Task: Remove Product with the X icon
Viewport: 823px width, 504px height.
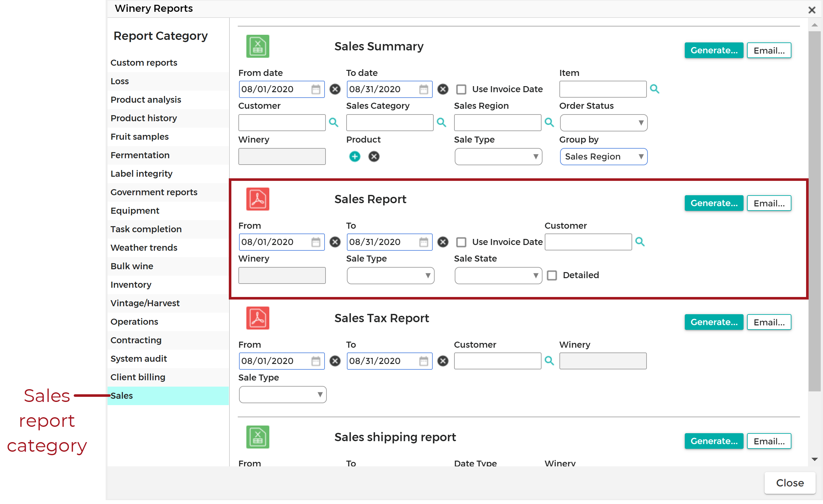Action: pyautogui.click(x=374, y=157)
